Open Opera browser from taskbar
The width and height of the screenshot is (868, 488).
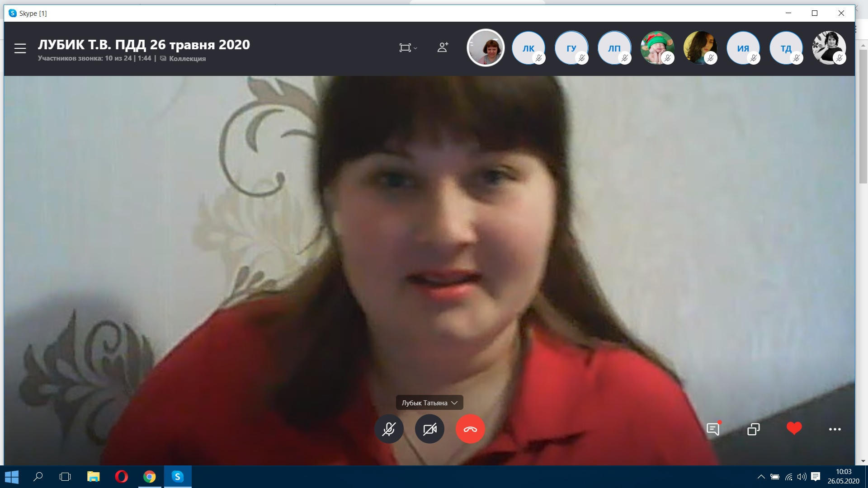click(121, 477)
